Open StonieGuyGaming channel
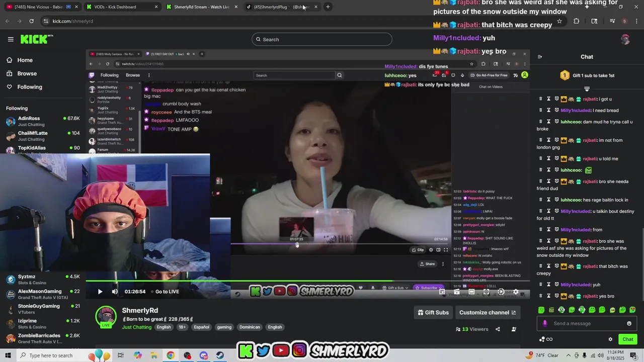Viewport: 644px width, 362px height. point(43,309)
